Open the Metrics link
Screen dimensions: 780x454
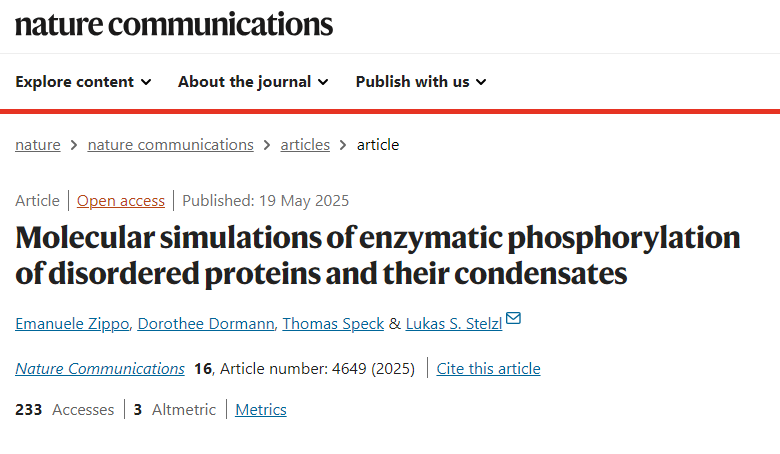tap(261, 410)
